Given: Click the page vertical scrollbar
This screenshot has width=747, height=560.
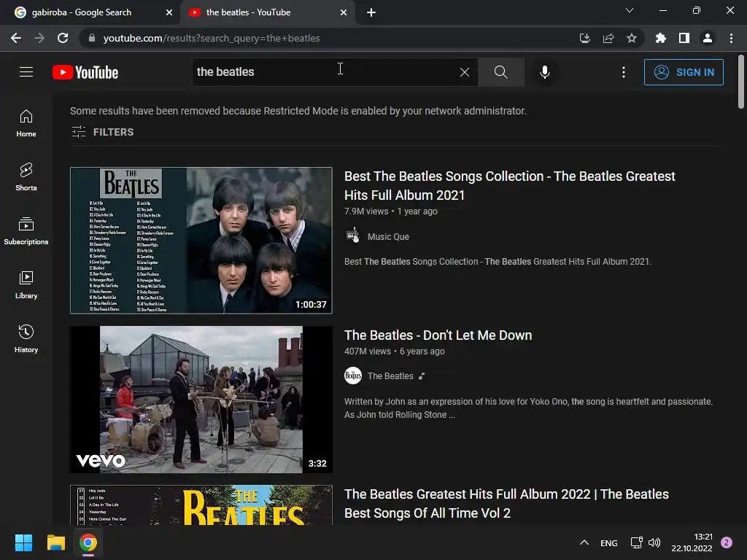Looking at the screenshot, I should point(741,82).
